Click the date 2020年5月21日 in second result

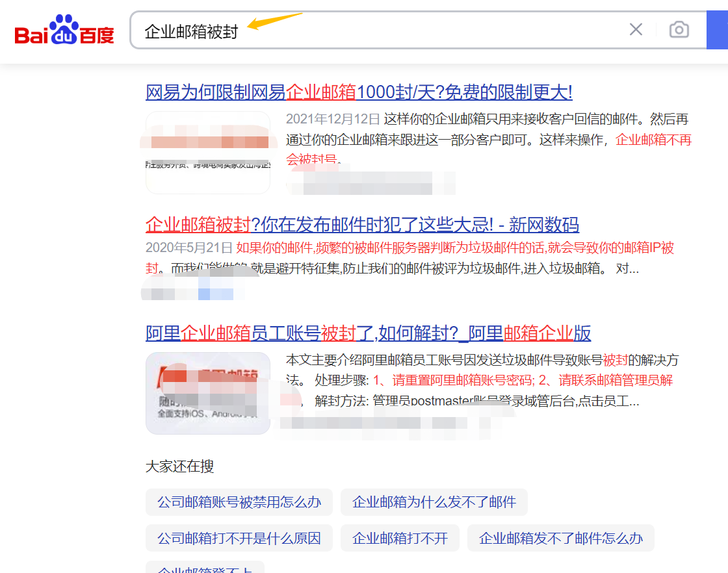189,248
